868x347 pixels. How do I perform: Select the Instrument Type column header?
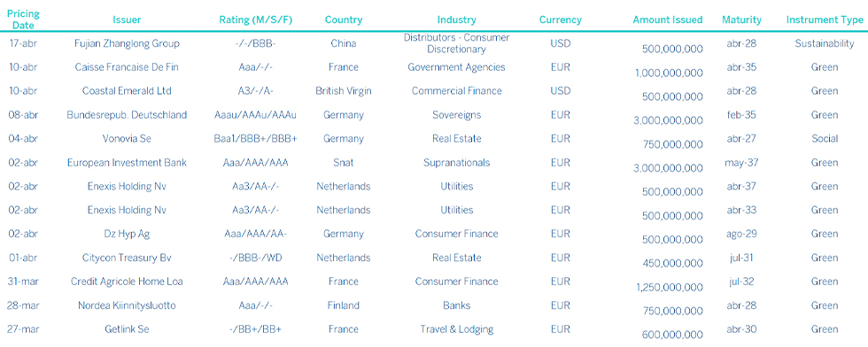click(x=825, y=20)
